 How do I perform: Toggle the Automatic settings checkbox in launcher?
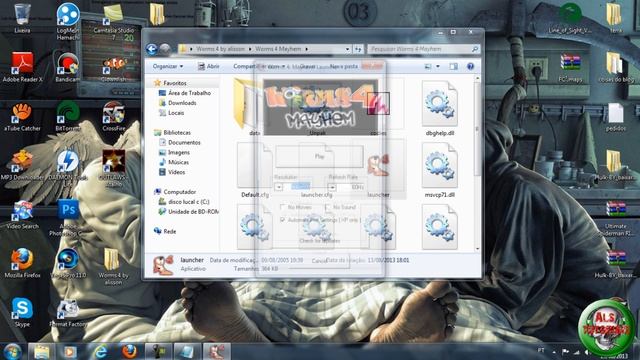point(282,220)
